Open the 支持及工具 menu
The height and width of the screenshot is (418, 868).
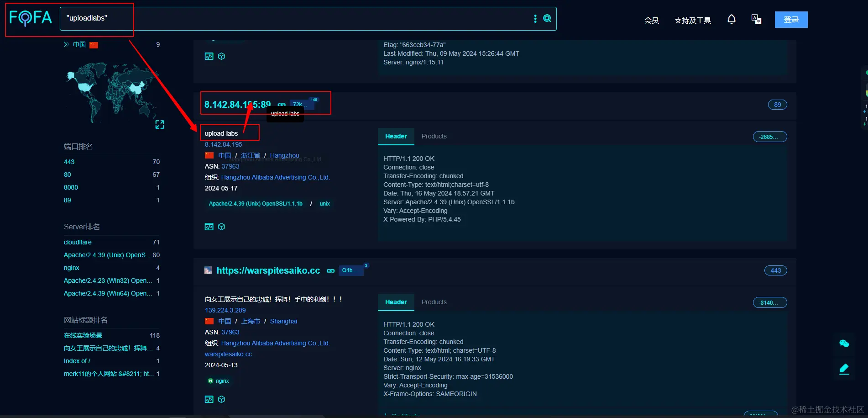693,20
